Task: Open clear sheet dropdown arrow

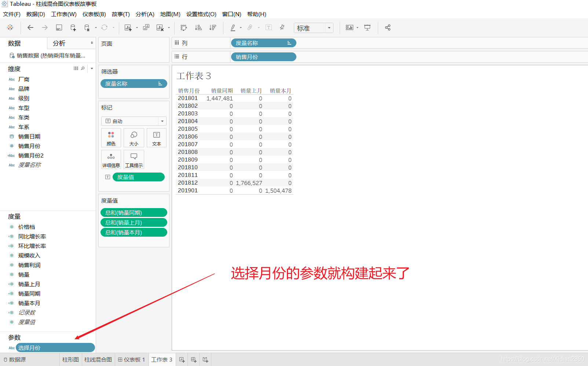Action: click(169, 27)
